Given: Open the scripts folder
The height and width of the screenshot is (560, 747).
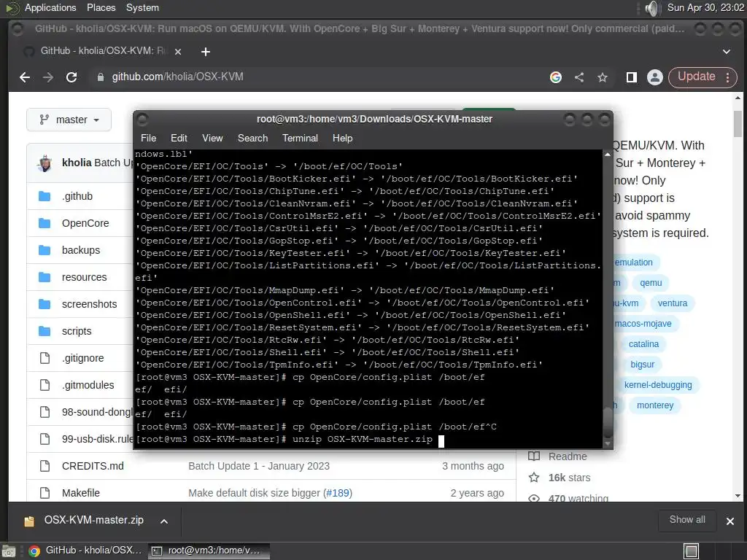Looking at the screenshot, I should [x=77, y=331].
